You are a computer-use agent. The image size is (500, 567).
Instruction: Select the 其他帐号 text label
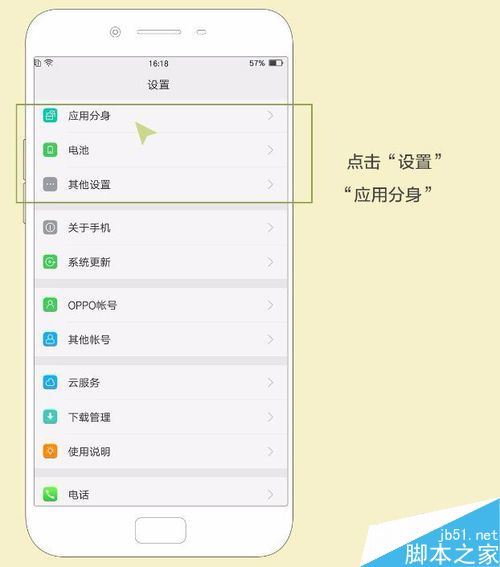click(x=89, y=340)
